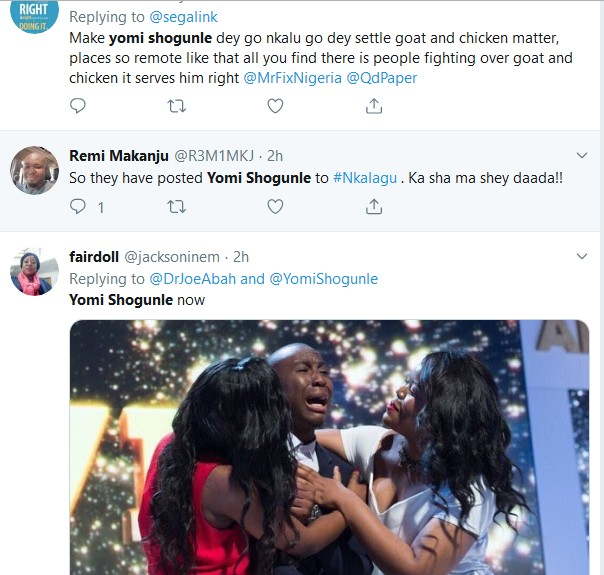Share Remi Makanju's tweet
604x575 pixels.
click(x=374, y=206)
